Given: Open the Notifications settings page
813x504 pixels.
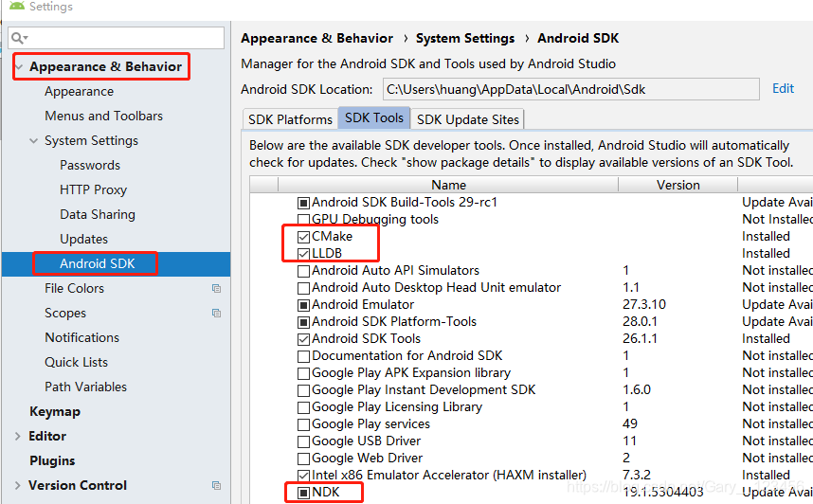Looking at the screenshot, I should coord(81,337).
